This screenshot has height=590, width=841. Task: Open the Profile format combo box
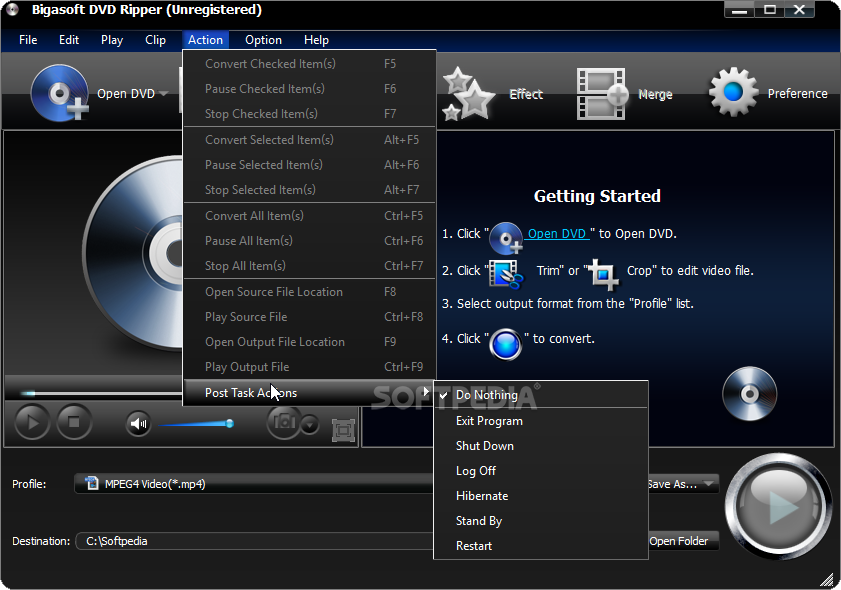click(253, 484)
